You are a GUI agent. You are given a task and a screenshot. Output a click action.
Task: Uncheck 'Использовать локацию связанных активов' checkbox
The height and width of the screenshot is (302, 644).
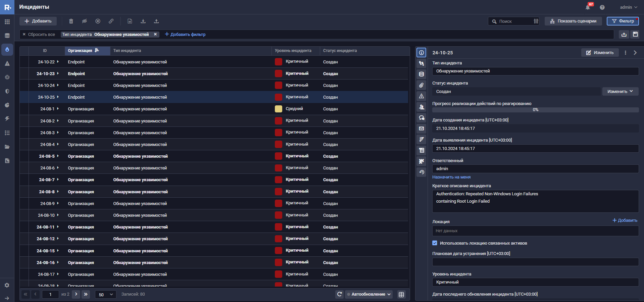435,243
